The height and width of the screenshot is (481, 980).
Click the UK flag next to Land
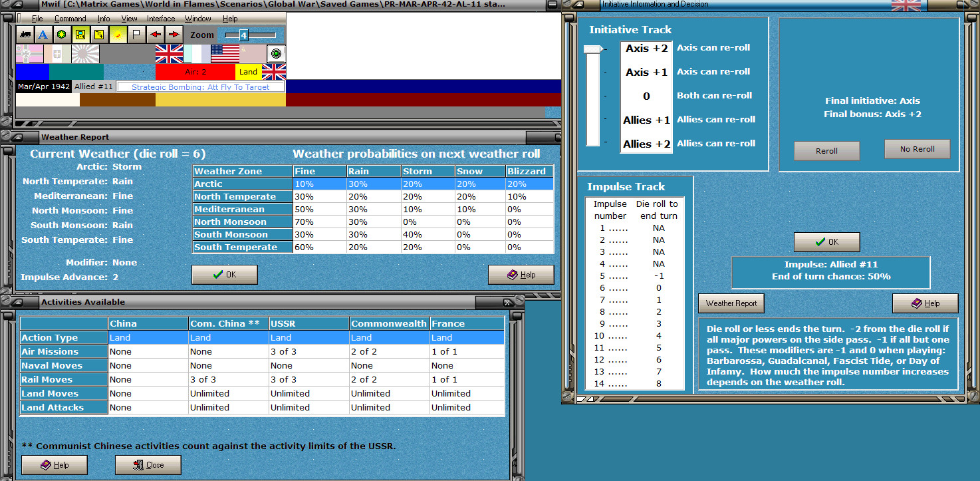pyautogui.click(x=274, y=72)
